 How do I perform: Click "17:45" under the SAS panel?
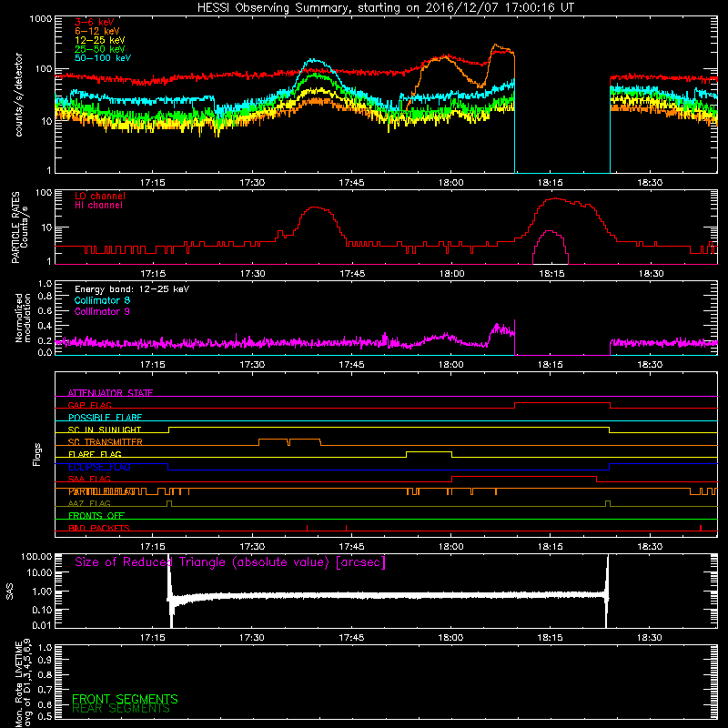(x=351, y=638)
